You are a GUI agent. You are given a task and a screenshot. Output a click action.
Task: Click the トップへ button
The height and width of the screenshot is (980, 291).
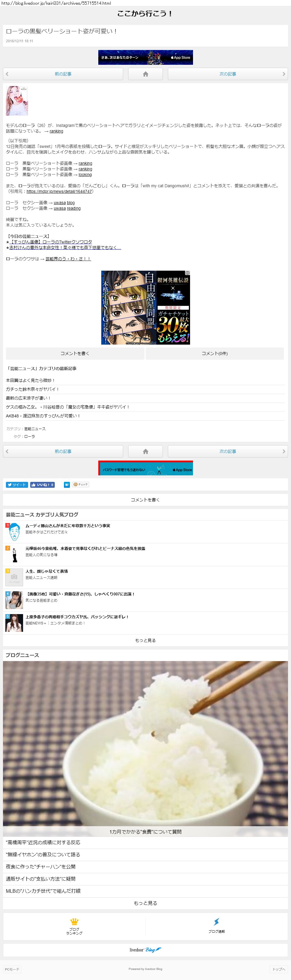coord(279,969)
